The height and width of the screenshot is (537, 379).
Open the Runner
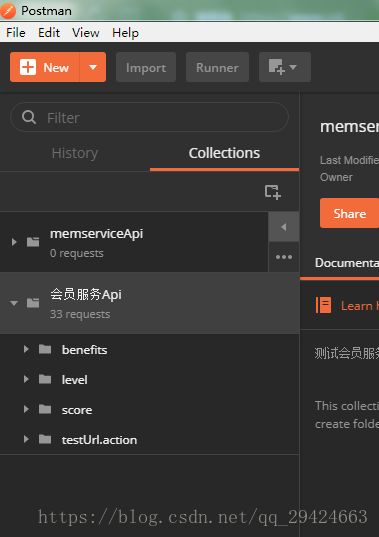[x=217, y=67]
